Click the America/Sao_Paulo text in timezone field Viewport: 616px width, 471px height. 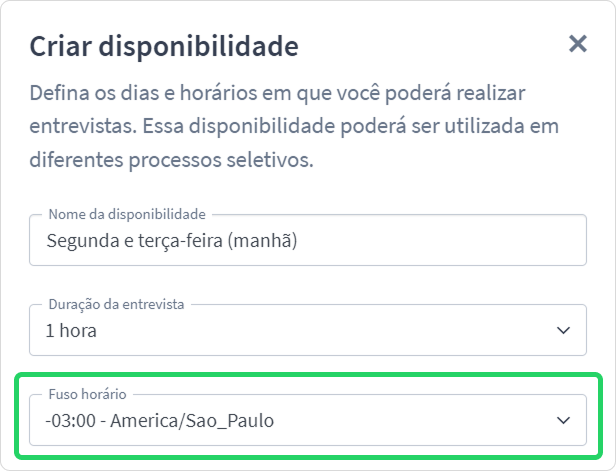pos(192,421)
